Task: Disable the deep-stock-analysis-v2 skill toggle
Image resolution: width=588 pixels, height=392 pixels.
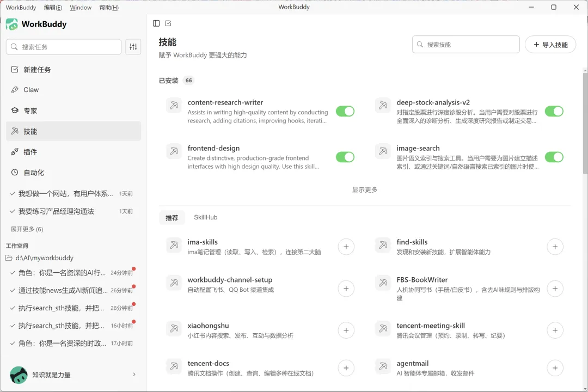Action: 554,112
